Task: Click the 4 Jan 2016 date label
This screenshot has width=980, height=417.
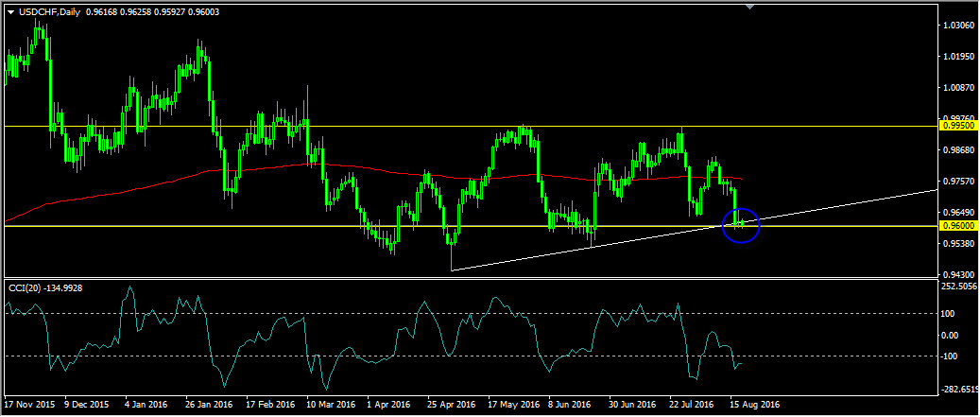Action: pos(146,405)
